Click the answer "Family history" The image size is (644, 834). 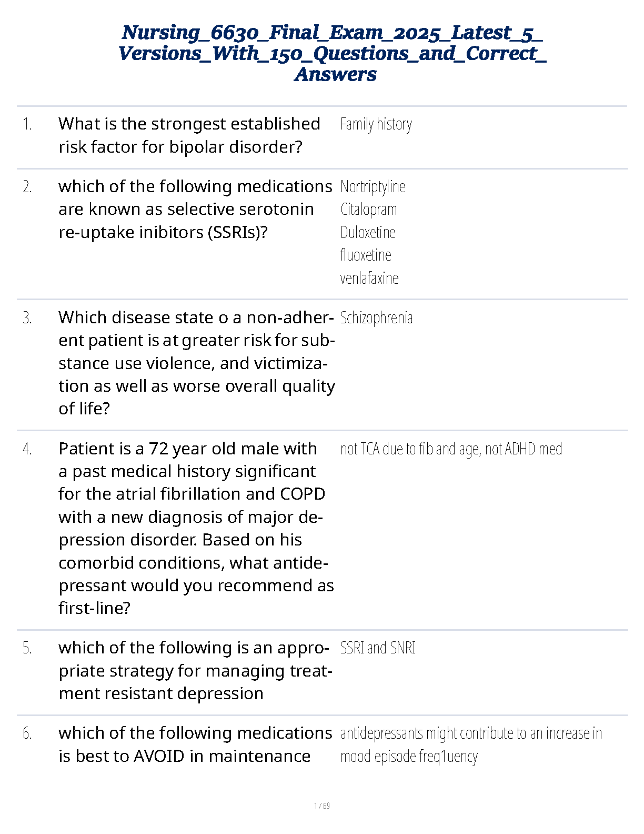click(376, 124)
